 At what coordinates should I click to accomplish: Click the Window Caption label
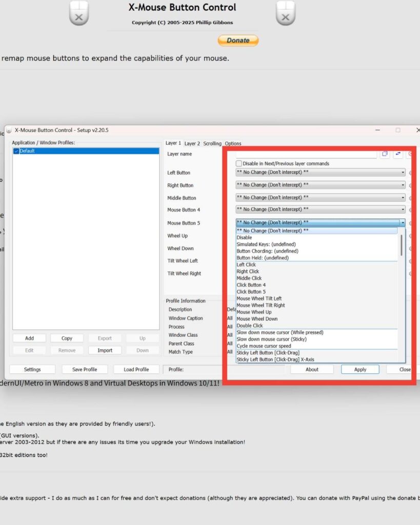186,318
